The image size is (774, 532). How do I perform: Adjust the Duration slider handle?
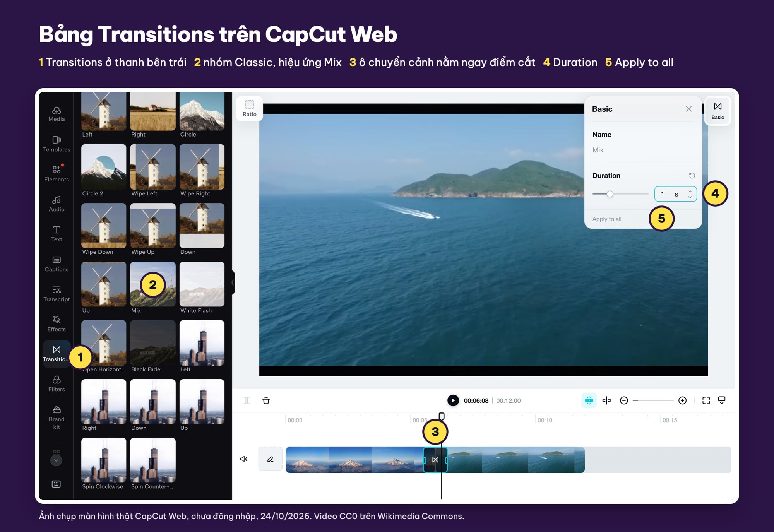pyautogui.click(x=610, y=194)
